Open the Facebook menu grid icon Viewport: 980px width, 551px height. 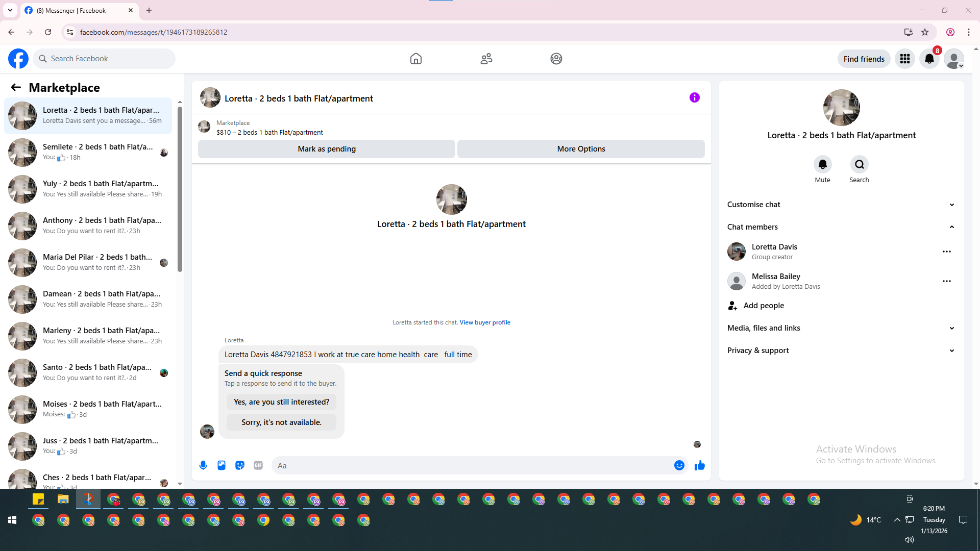point(904,59)
